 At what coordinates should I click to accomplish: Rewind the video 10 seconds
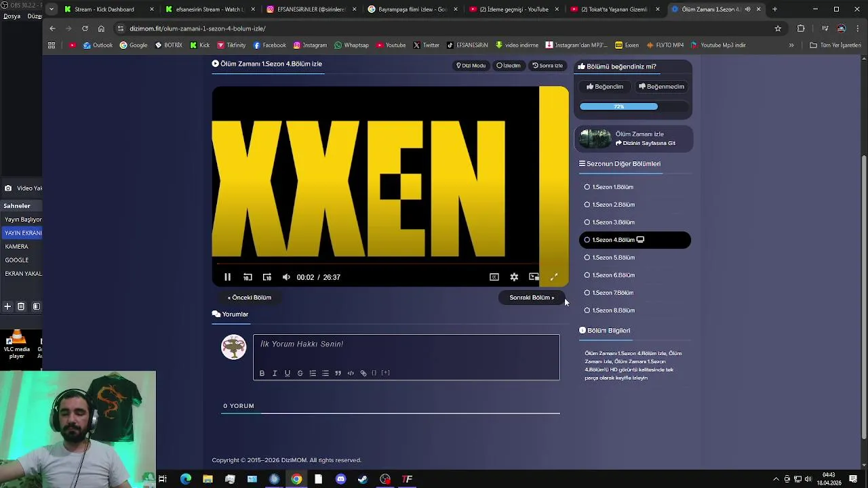(x=248, y=277)
